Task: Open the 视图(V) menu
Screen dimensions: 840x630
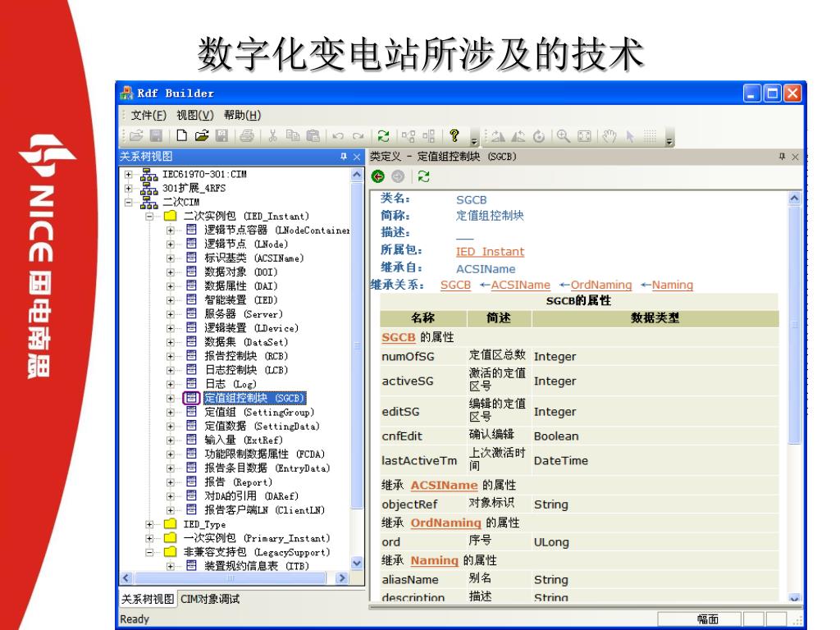Action: coord(195,115)
